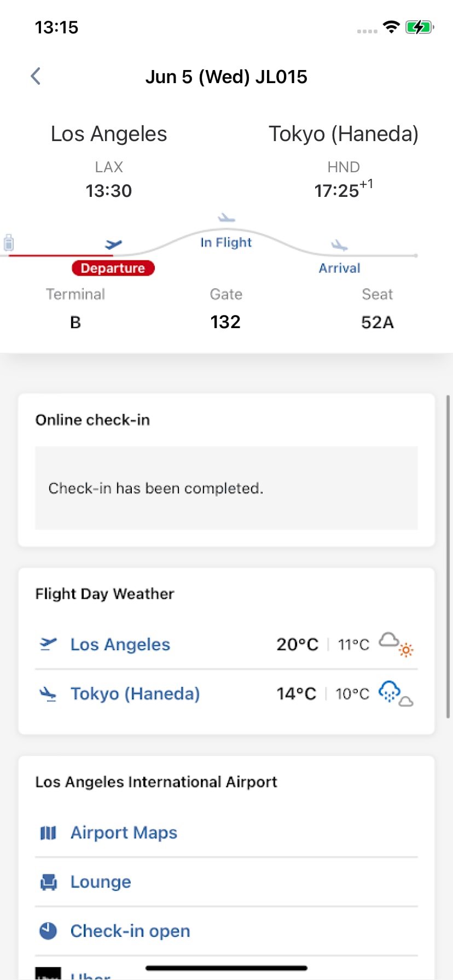Open Los Angeles weather details

click(120, 644)
